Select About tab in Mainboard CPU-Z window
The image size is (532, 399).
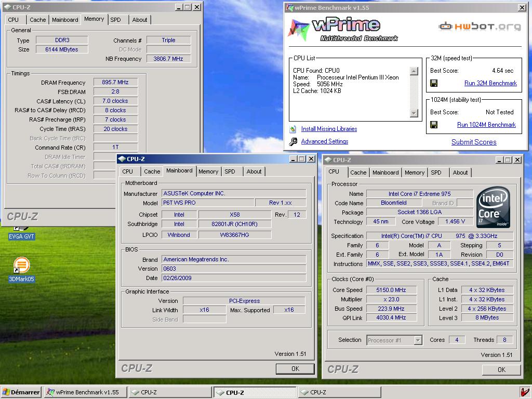click(x=254, y=171)
